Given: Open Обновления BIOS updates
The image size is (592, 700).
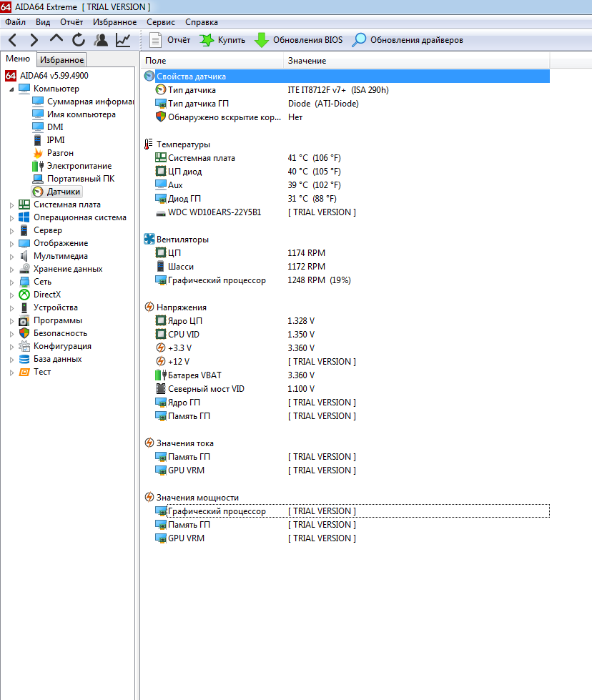Looking at the screenshot, I should (x=298, y=40).
